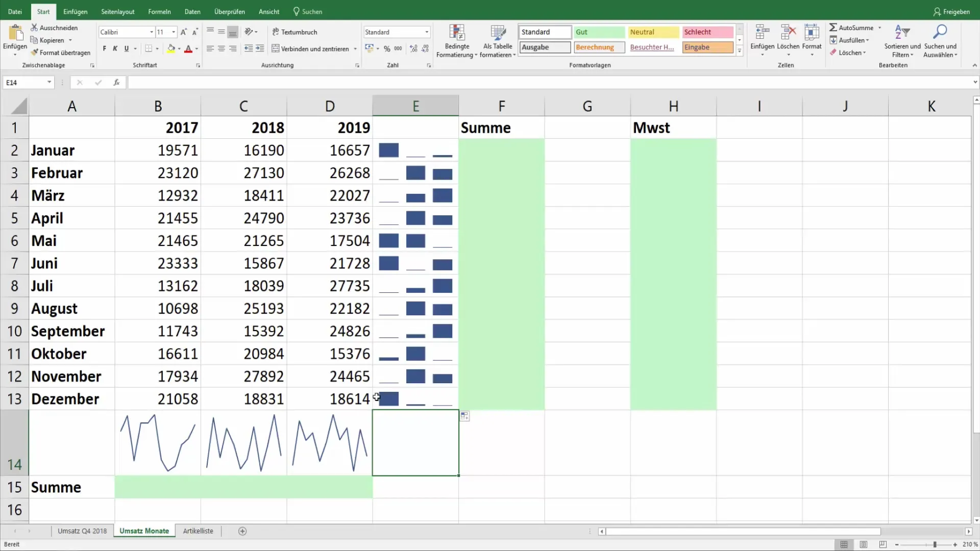Image resolution: width=980 pixels, height=551 pixels.
Task: Open the font size dropdown
Action: click(174, 32)
